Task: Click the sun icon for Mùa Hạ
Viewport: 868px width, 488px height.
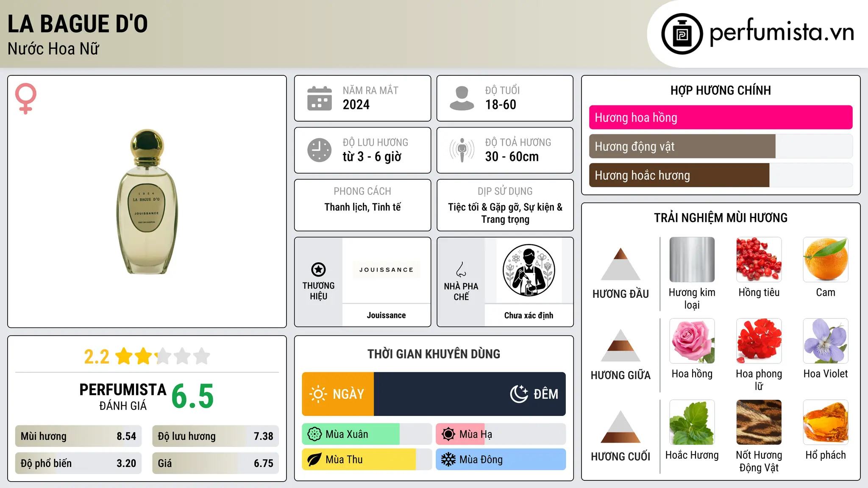Action: coord(448,434)
